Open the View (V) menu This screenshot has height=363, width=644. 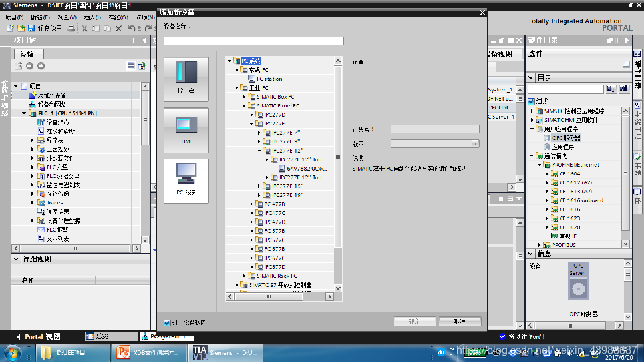67,17
